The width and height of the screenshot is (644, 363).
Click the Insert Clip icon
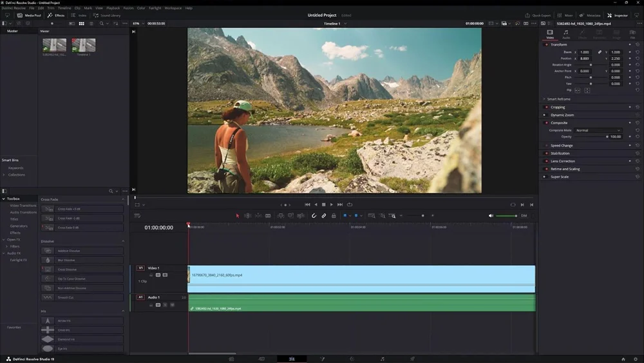(281, 216)
